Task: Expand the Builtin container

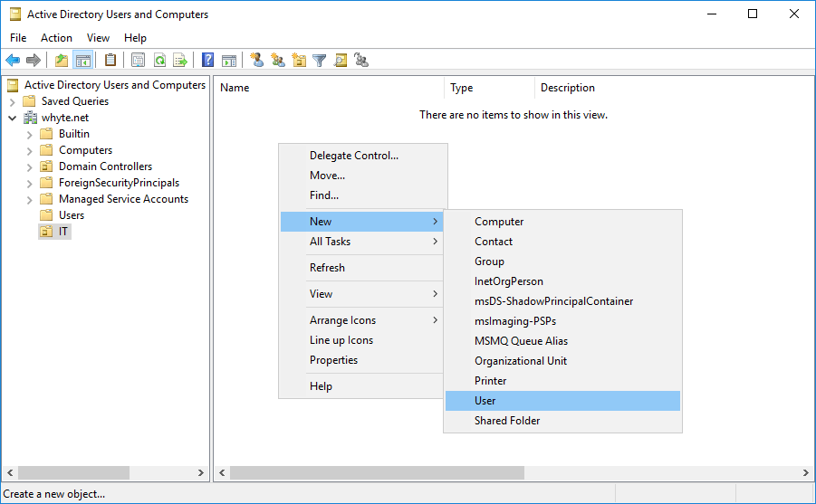Action: click(30, 135)
